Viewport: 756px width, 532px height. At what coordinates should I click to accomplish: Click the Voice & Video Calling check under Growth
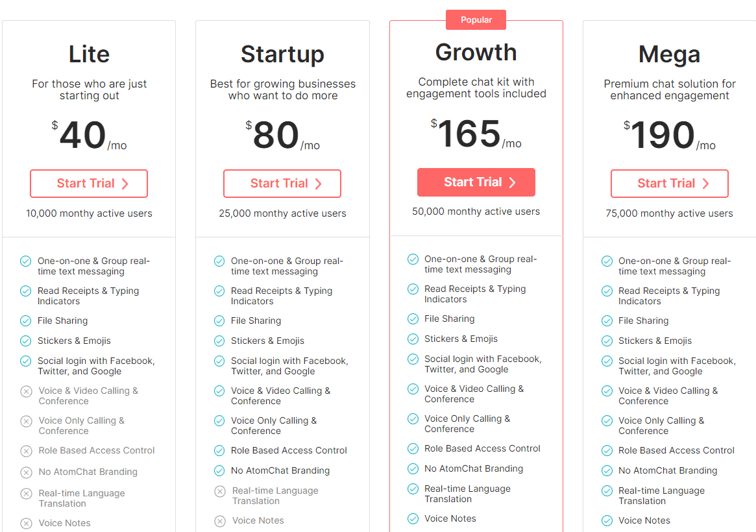click(413, 389)
